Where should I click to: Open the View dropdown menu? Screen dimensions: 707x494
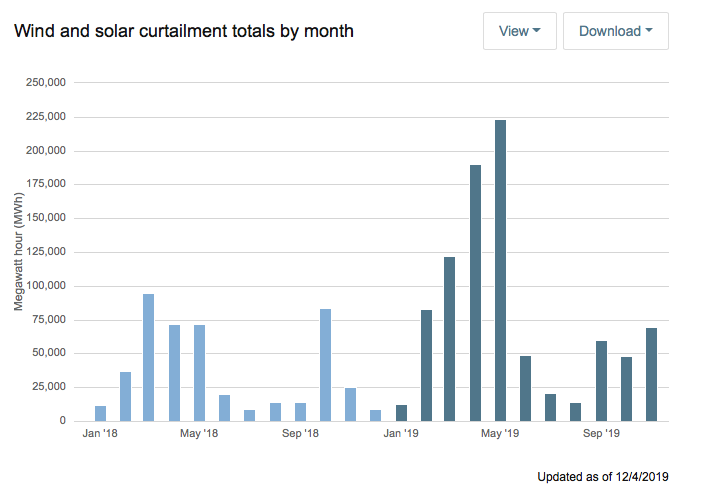(519, 31)
